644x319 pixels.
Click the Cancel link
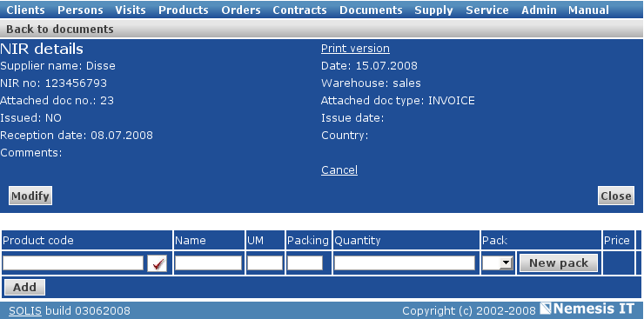339,169
